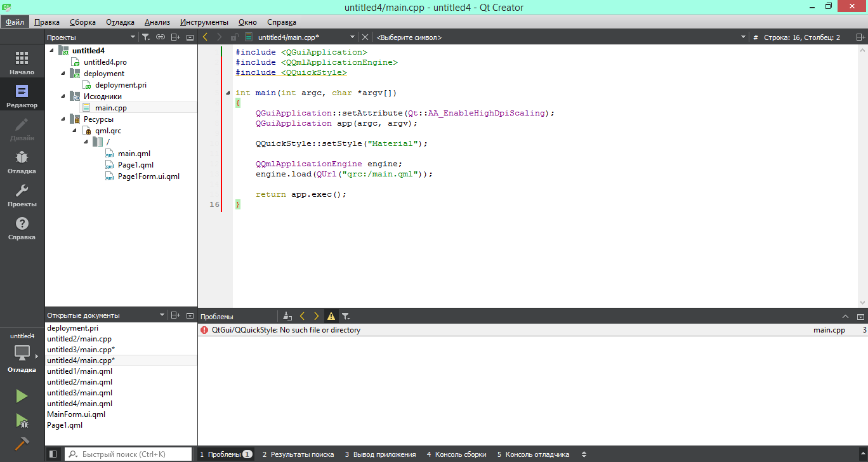Go to previous problem item
Image resolution: width=868 pixels, height=462 pixels.
(302, 316)
